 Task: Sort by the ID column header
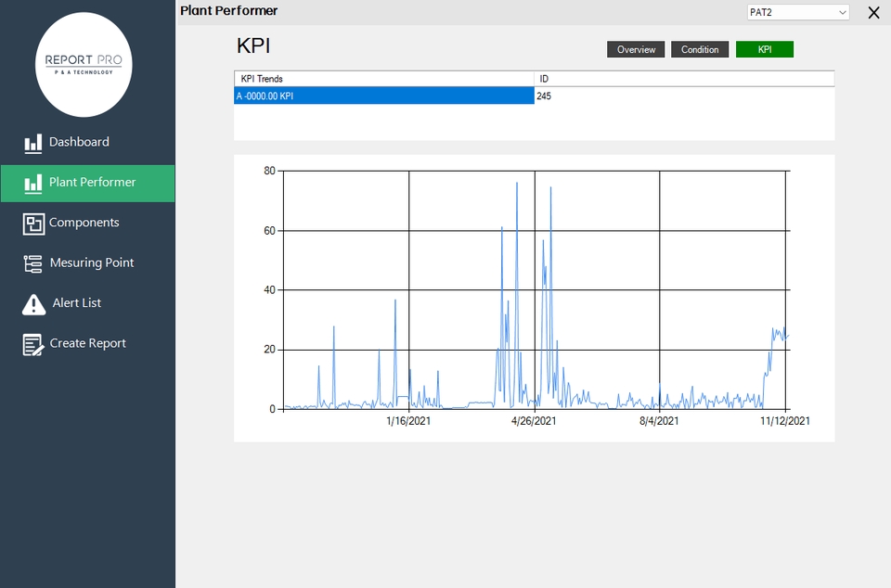pos(684,79)
